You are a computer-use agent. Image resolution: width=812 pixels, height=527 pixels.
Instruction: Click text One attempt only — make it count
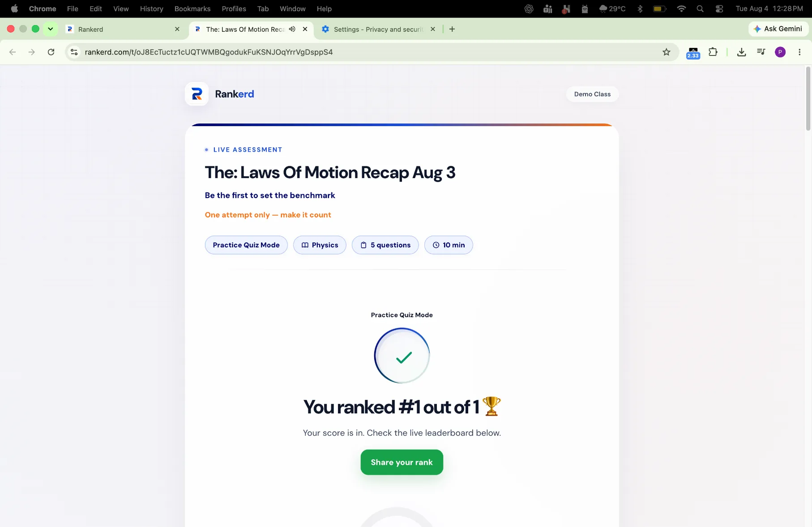point(268,215)
